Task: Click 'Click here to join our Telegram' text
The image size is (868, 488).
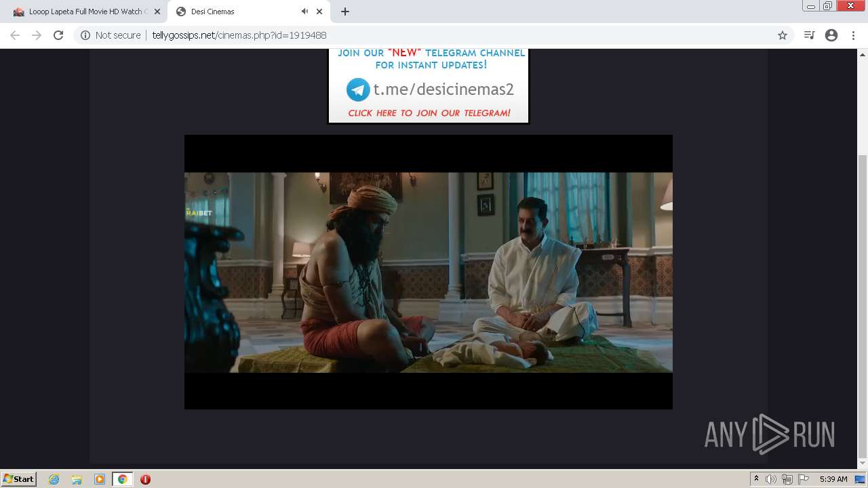Action: pos(429,113)
